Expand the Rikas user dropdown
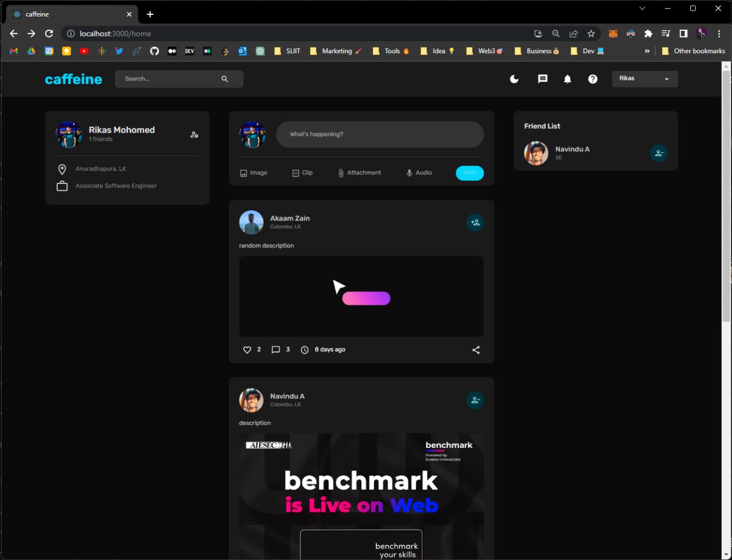 coord(645,79)
